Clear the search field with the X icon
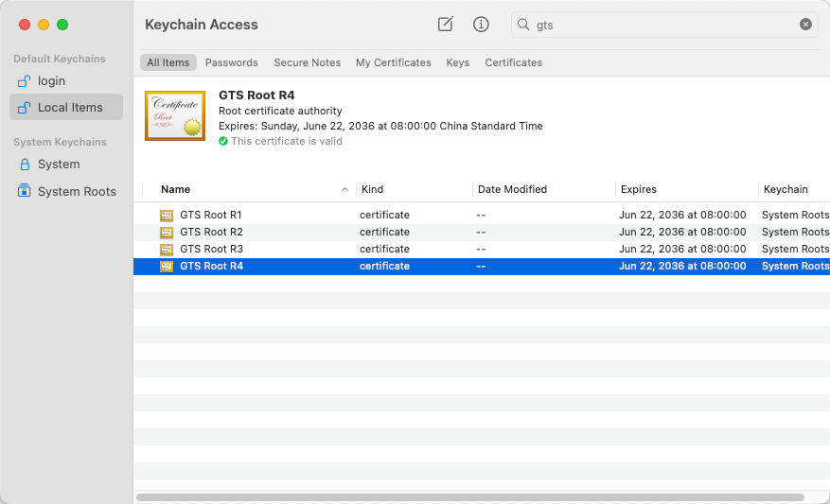The image size is (830, 504). coord(805,25)
